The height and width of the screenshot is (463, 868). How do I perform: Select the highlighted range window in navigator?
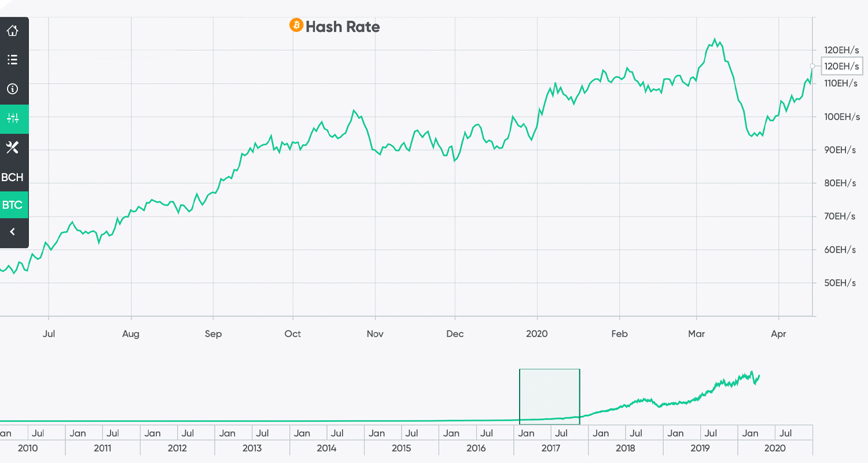[550, 396]
